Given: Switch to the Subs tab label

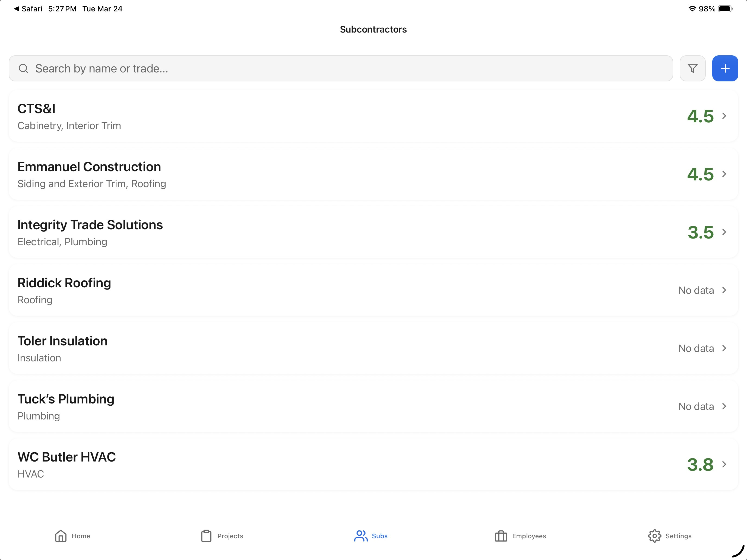Looking at the screenshot, I should coord(379,536).
